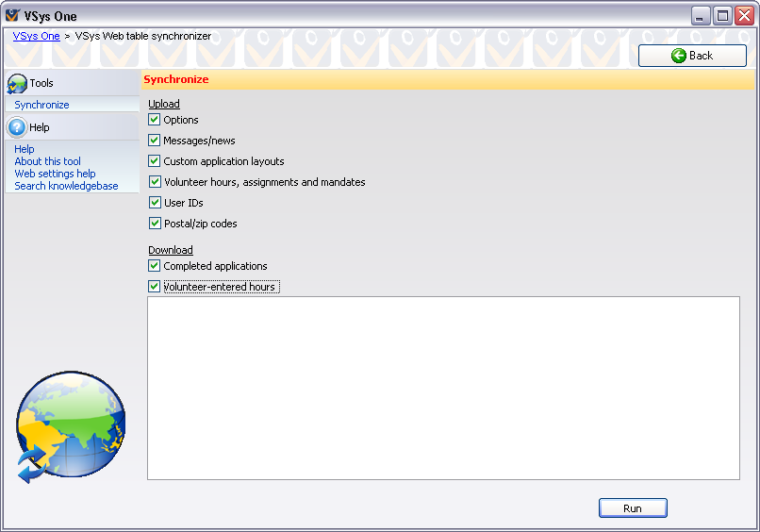Toggle Volunteer hours, assignments and mandates

[155, 182]
